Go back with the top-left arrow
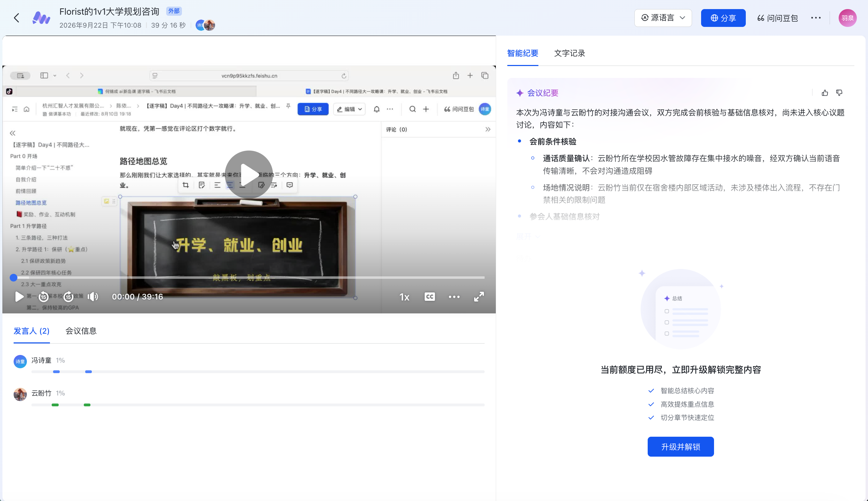 16,18
